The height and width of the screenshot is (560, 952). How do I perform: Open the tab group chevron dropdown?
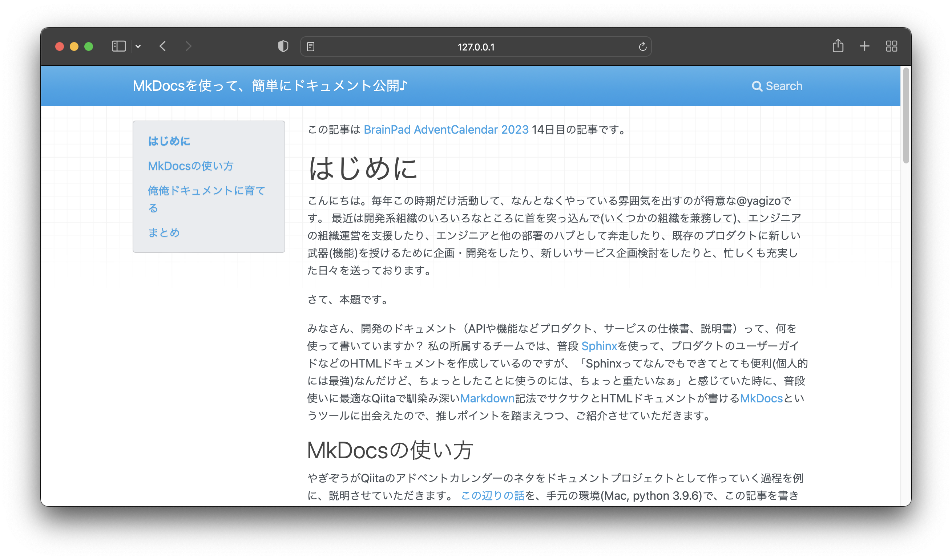pos(138,46)
